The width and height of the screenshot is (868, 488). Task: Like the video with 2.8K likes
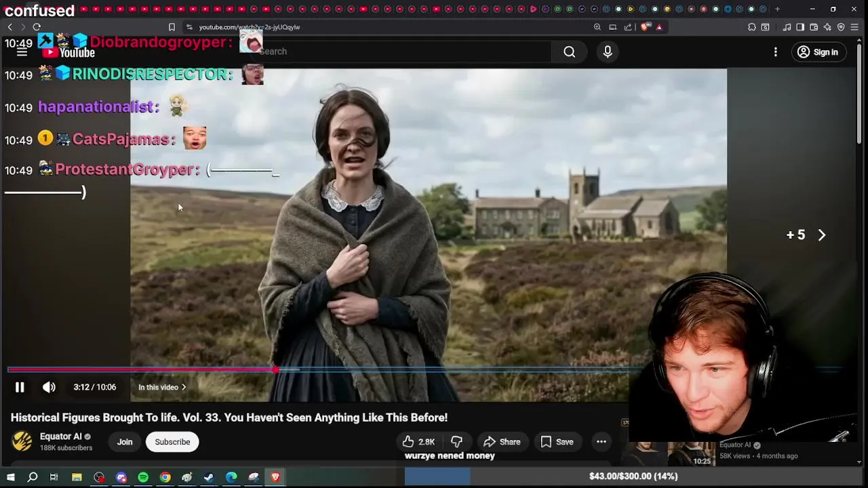click(418, 442)
